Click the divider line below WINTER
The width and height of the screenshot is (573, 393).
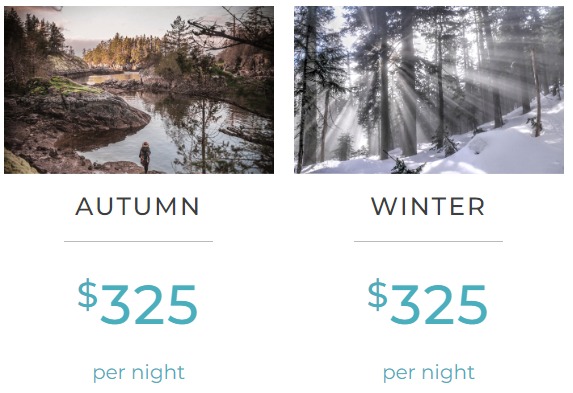click(428, 241)
